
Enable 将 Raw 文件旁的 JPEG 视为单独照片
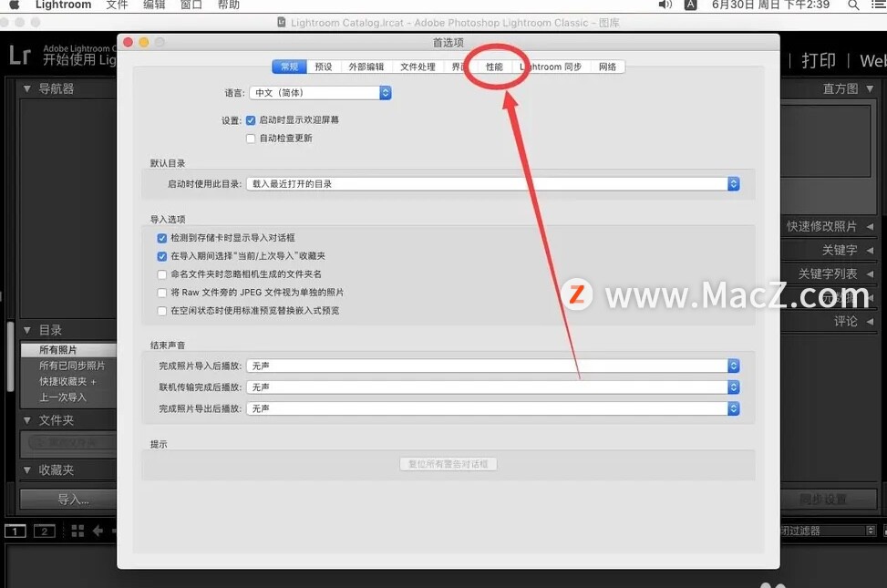[161, 293]
